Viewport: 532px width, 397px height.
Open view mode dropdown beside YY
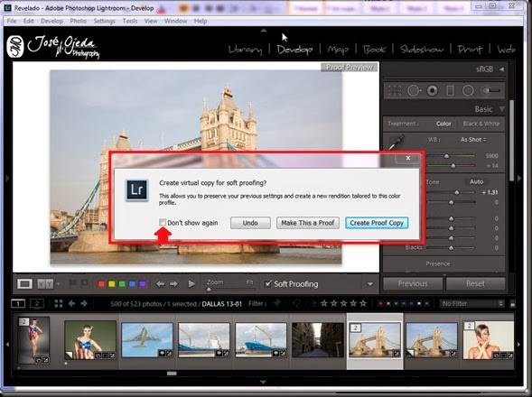[58, 284]
